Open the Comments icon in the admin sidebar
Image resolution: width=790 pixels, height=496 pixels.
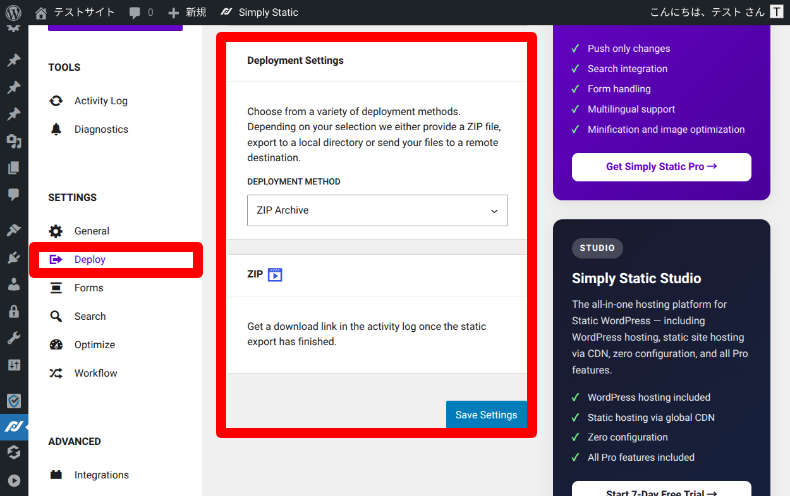click(14, 194)
